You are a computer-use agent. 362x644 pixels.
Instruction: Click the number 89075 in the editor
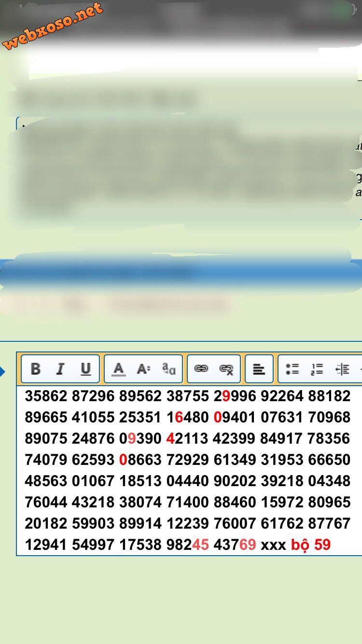46,439
